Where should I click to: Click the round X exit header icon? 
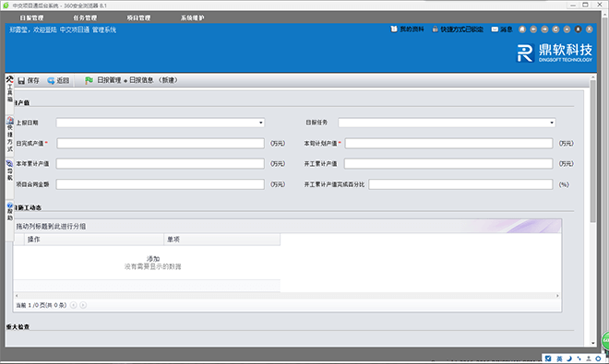point(590,29)
